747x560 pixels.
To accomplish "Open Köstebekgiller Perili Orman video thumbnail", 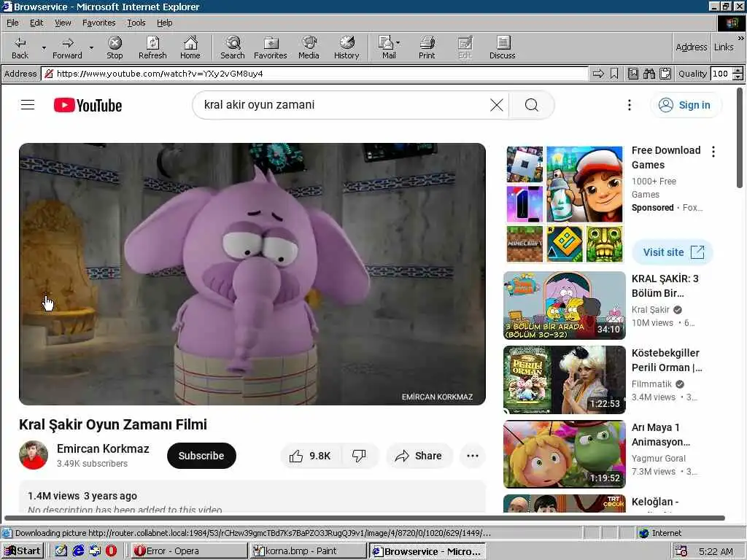I will coord(564,379).
